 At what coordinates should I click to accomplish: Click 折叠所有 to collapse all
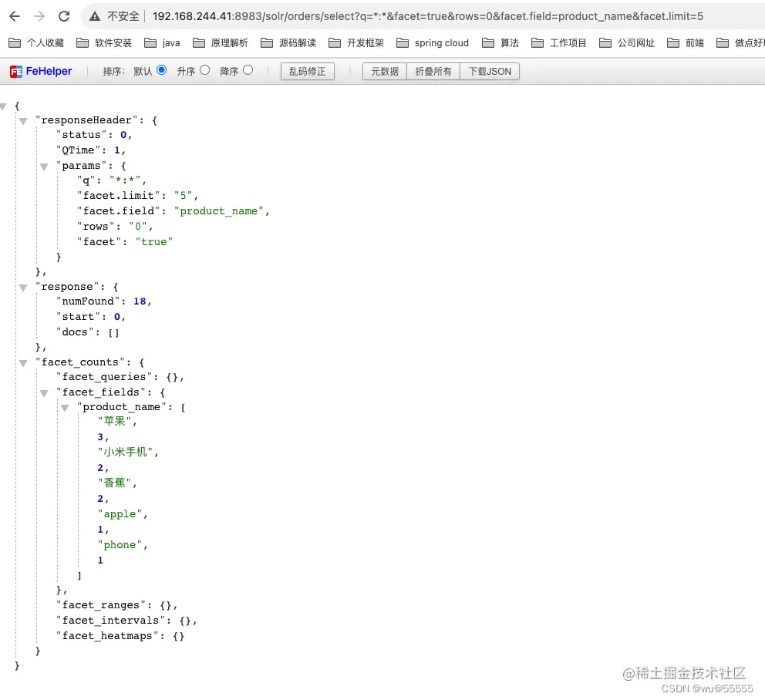coord(433,72)
